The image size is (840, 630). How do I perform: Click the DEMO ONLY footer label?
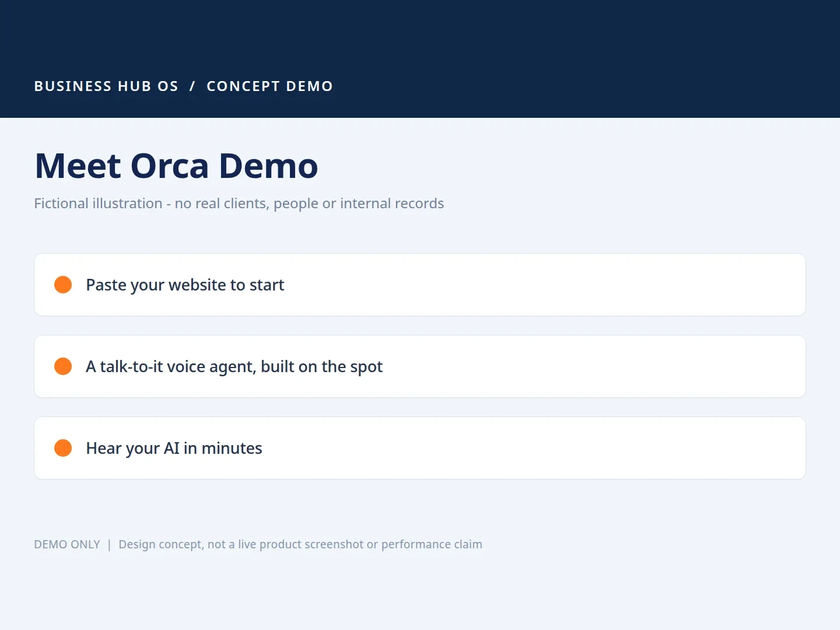point(67,544)
